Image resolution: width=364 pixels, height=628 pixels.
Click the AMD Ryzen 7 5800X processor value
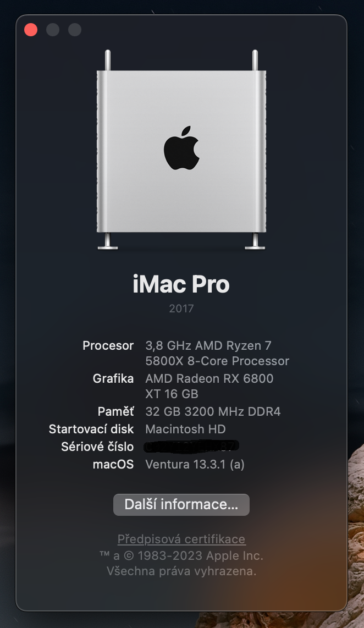[x=217, y=353]
